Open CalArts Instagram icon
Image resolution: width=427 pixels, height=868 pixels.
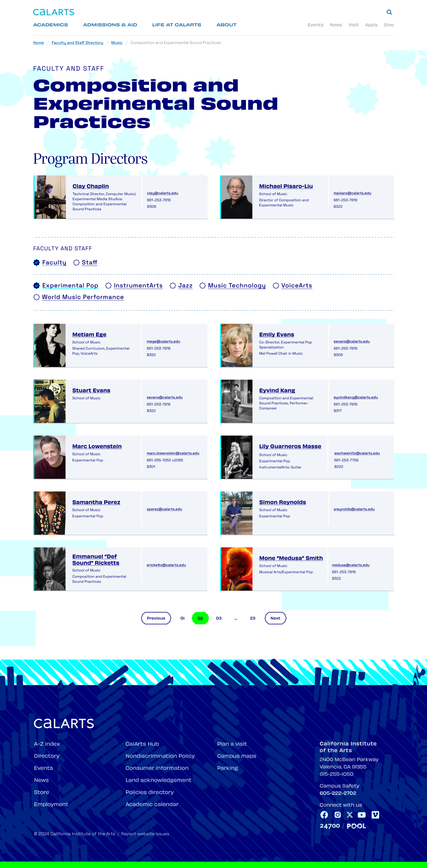coord(337,815)
